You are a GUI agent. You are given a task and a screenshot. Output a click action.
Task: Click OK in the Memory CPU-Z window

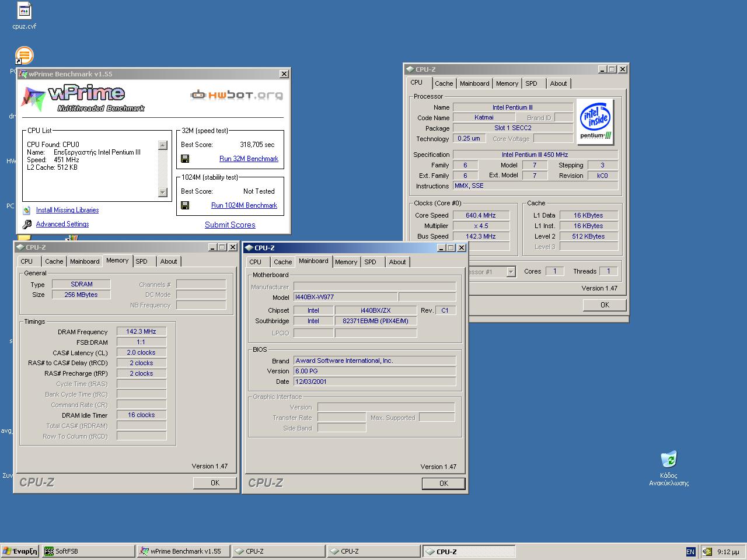[x=215, y=482]
